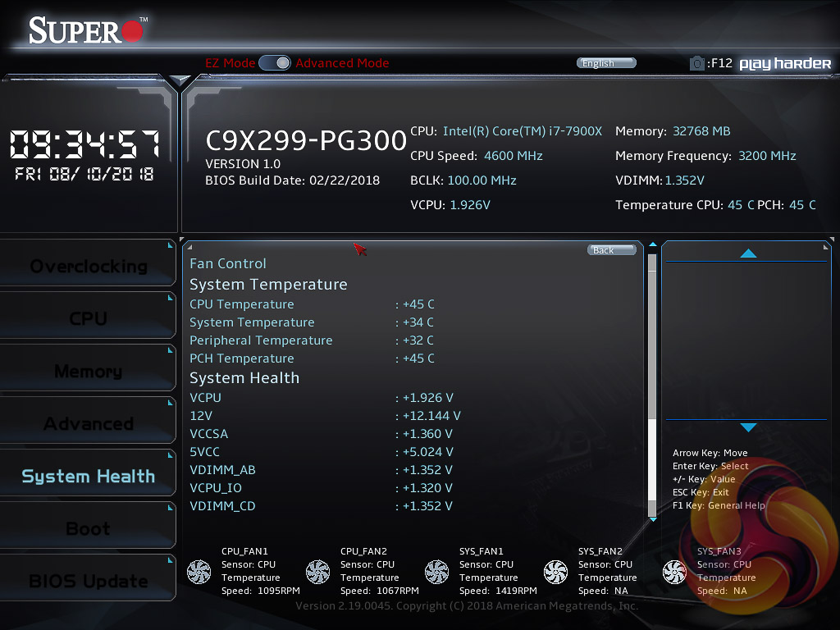
Task: Click the C9X299-PG300 board name
Action: [x=306, y=140]
